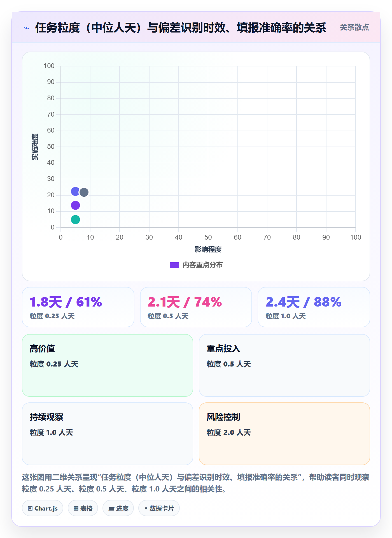The height and width of the screenshot is (538, 392).
Task: Select the 高价值 quadrant card
Action: [x=108, y=365]
